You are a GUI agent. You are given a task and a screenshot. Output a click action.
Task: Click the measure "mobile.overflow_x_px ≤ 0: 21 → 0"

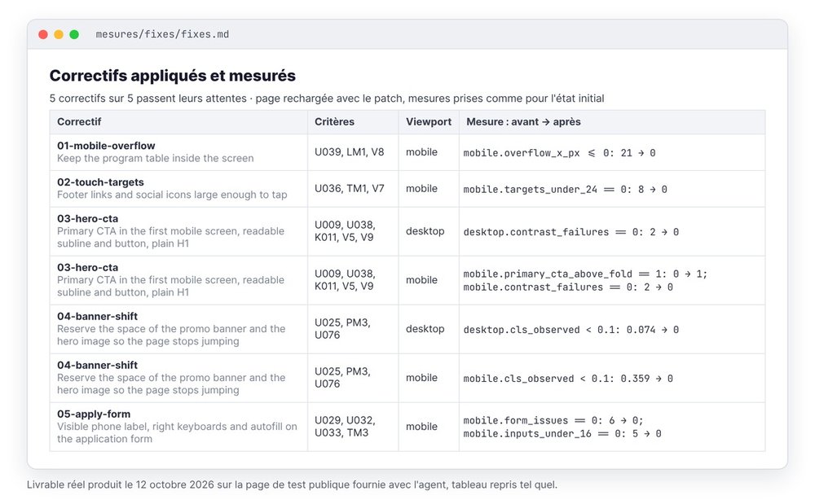(x=559, y=153)
